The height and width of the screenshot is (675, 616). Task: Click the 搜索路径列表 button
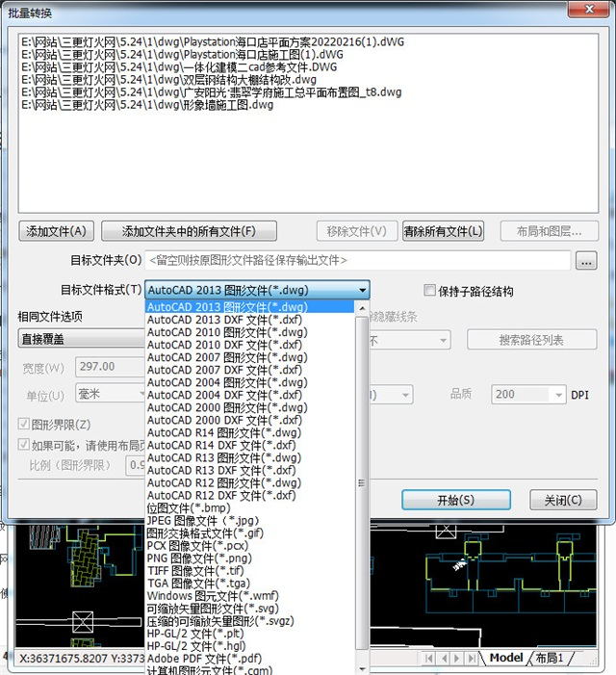point(531,340)
